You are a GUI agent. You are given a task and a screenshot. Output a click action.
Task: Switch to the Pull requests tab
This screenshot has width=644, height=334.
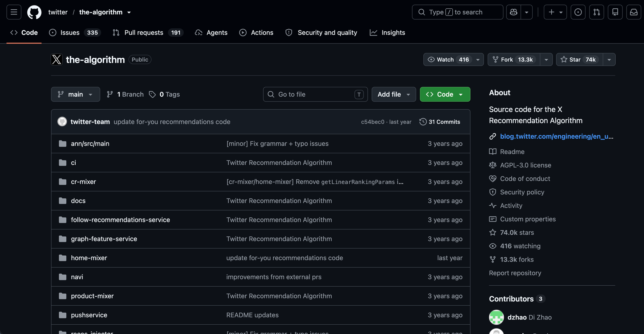148,33
